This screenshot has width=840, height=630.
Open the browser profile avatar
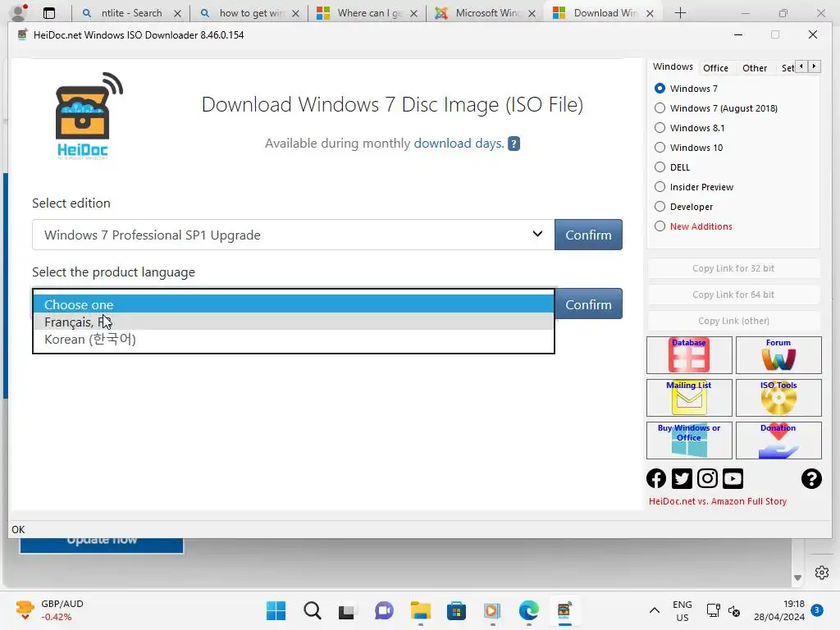tap(19, 11)
